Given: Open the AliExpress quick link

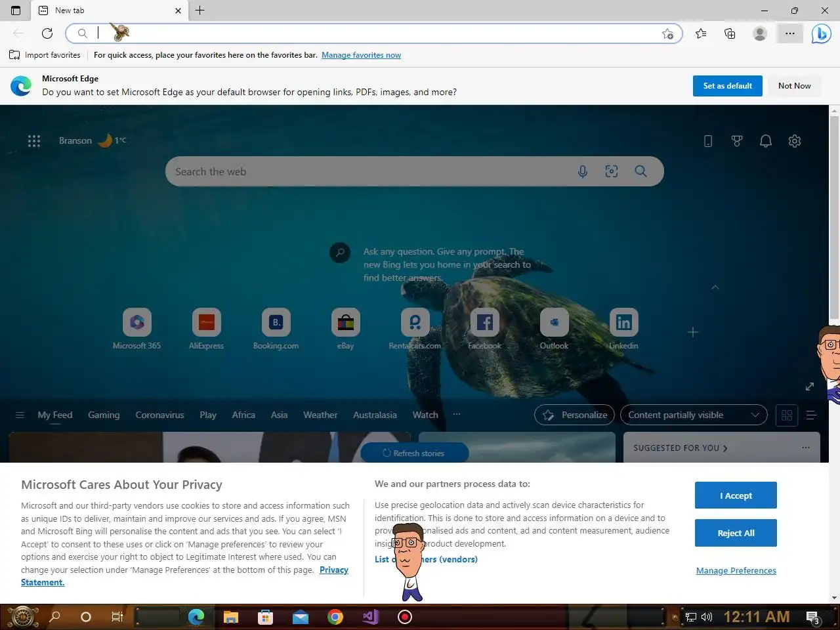Looking at the screenshot, I should pos(206,329).
